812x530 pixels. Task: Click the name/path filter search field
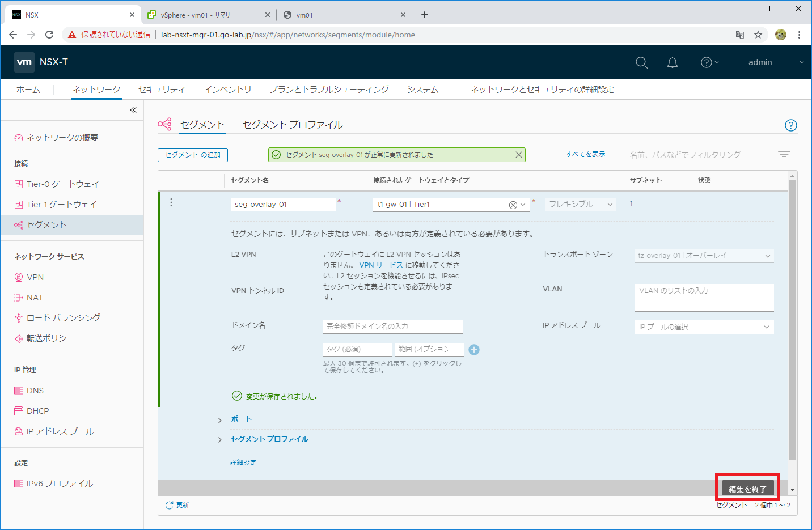697,155
